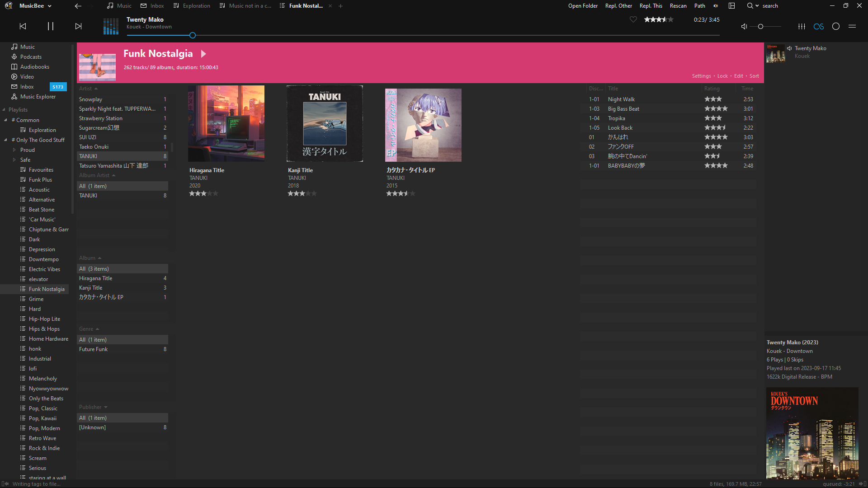Click the spectrum visualizer icon

click(111, 26)
